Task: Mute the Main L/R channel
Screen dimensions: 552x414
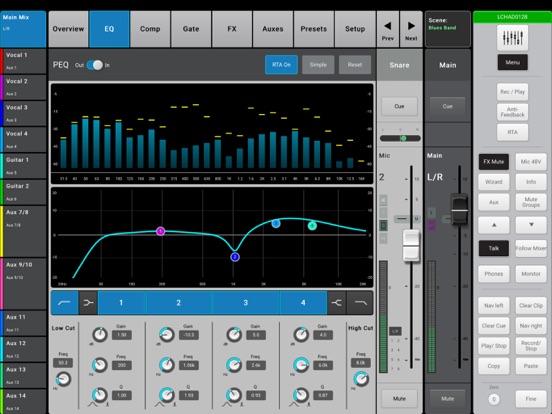Action: [447, 399]
